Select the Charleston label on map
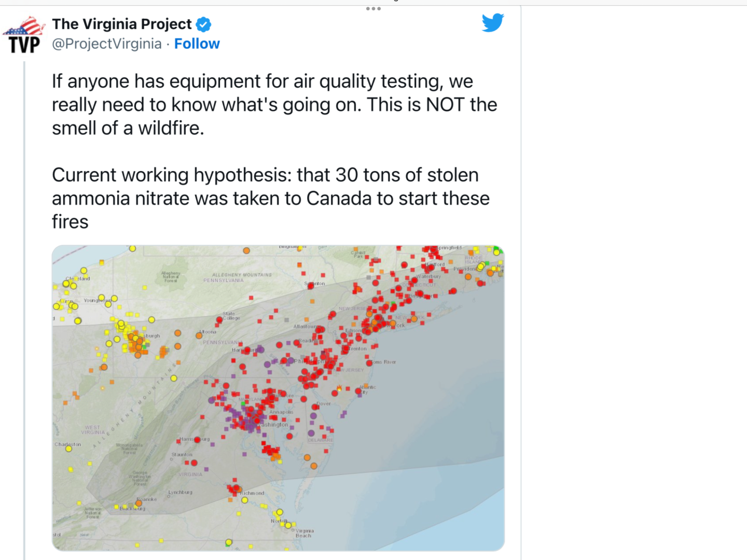The width and height of the screenshot is (747, 560). pyautogui.click(x=68, y=444)
